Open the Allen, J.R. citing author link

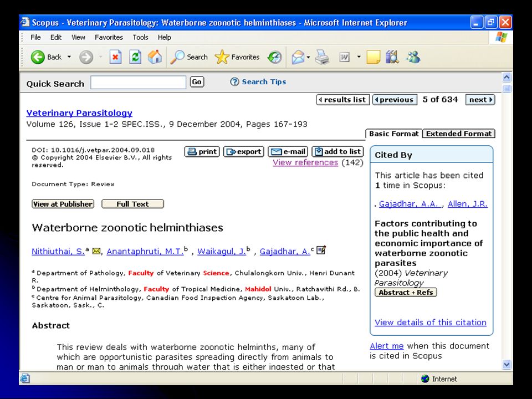(468, 204)
